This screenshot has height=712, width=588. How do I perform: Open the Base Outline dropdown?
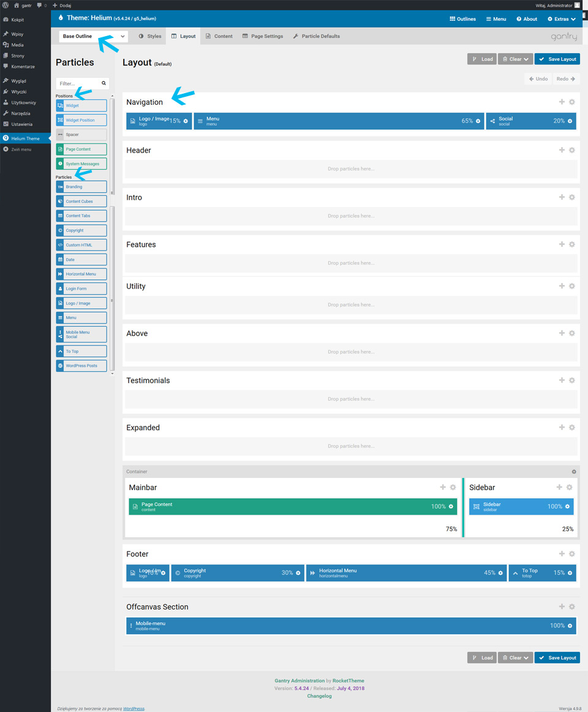93,36
